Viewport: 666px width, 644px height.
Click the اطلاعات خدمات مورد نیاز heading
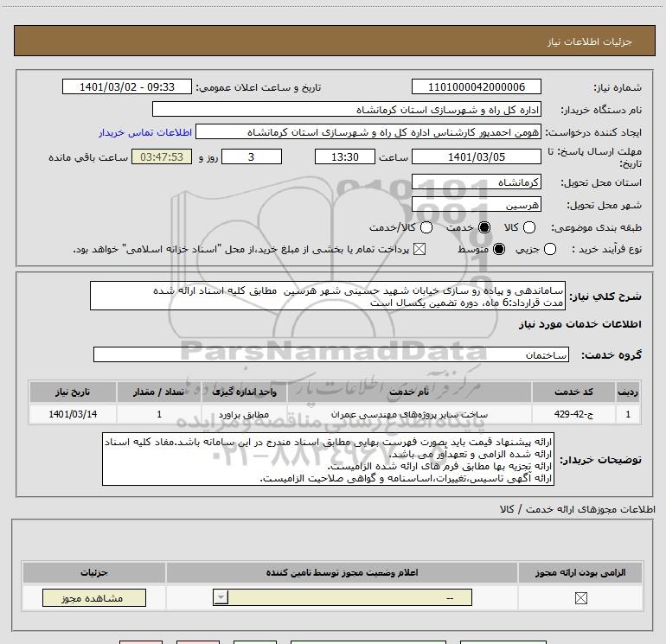click(580, 324)
